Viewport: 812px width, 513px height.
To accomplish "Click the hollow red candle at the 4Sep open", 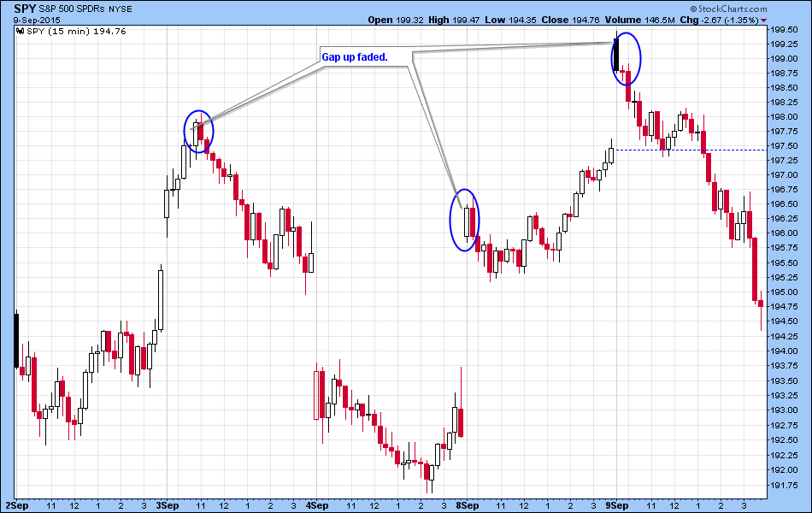I will [316, 395].
